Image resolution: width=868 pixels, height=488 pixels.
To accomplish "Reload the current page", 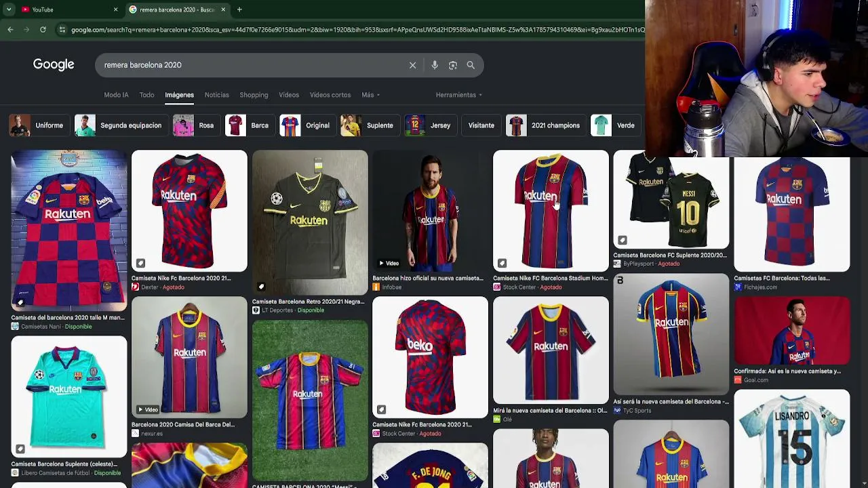I will coord(43,30).
